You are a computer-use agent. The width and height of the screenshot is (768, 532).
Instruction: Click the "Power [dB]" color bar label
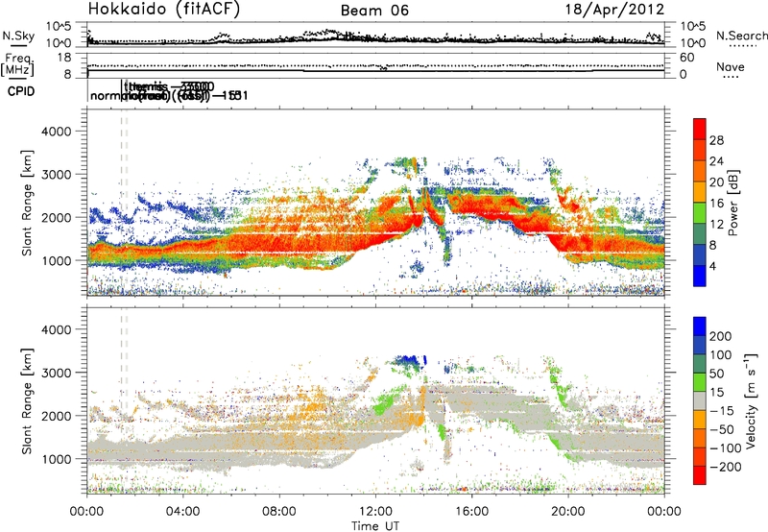coord(733,203)
